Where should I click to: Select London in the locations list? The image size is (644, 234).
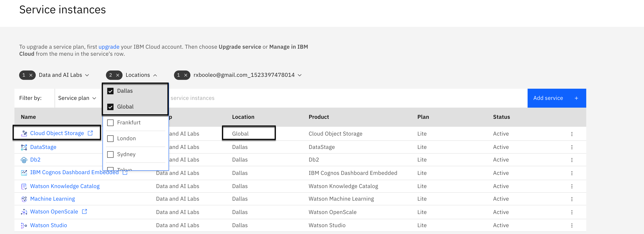click(x=110, y=139)
